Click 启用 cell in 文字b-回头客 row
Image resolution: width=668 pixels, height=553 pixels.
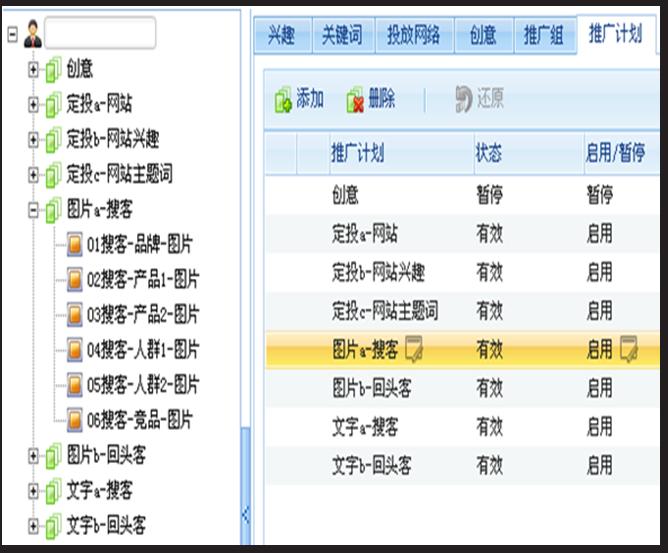tap(599, 465)
